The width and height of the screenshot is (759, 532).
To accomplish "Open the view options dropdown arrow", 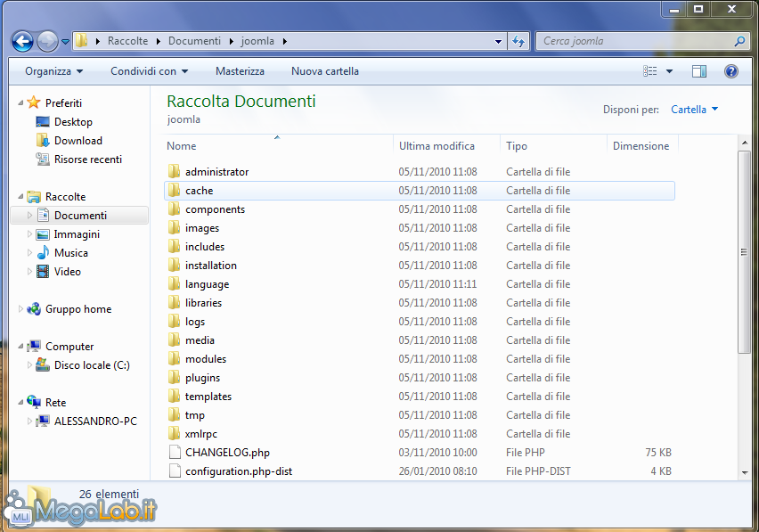I will pyautogui.click(x=670, y=71).
